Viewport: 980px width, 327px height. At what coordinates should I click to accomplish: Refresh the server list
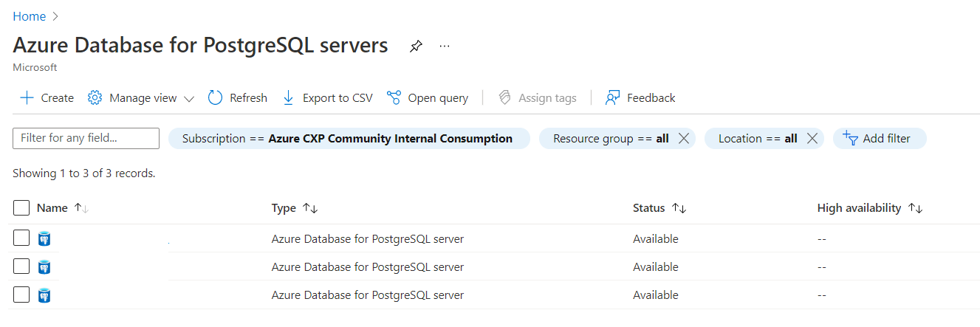coord(238,97)
